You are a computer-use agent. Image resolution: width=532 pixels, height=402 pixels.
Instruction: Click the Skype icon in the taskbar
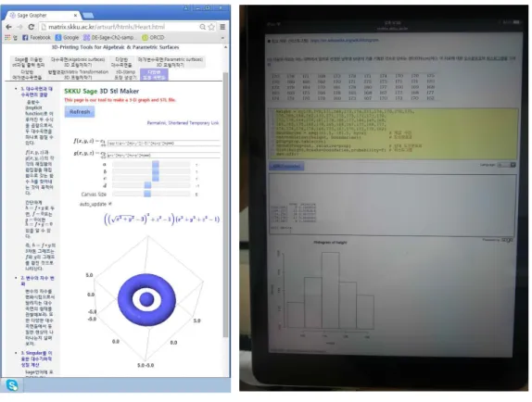tap(12, 385)
